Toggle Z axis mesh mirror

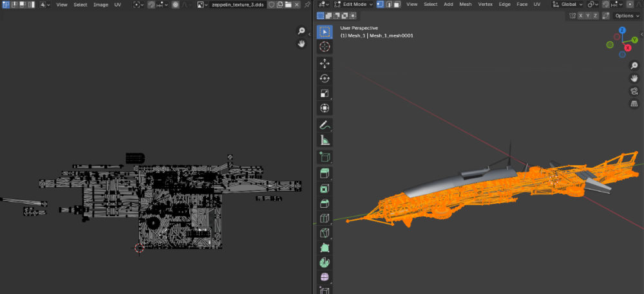click(595, 15)
